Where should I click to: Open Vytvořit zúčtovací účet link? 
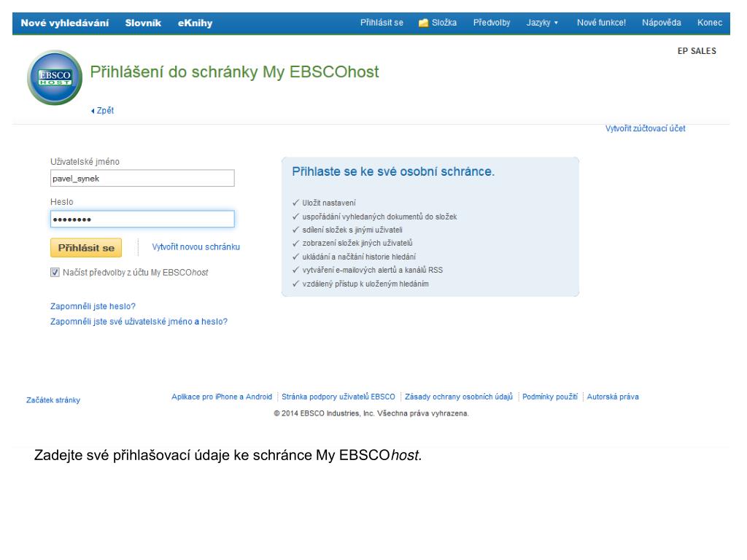645,128
